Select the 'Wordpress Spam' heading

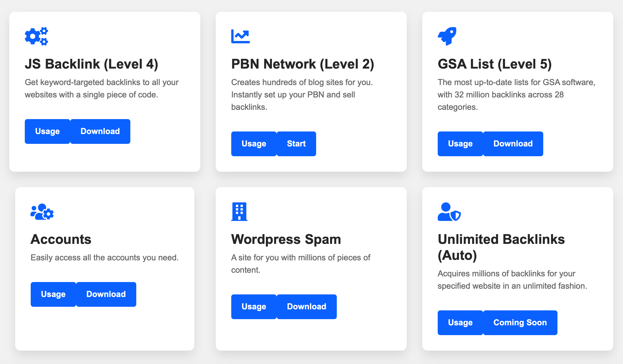(x=286, y=239)
